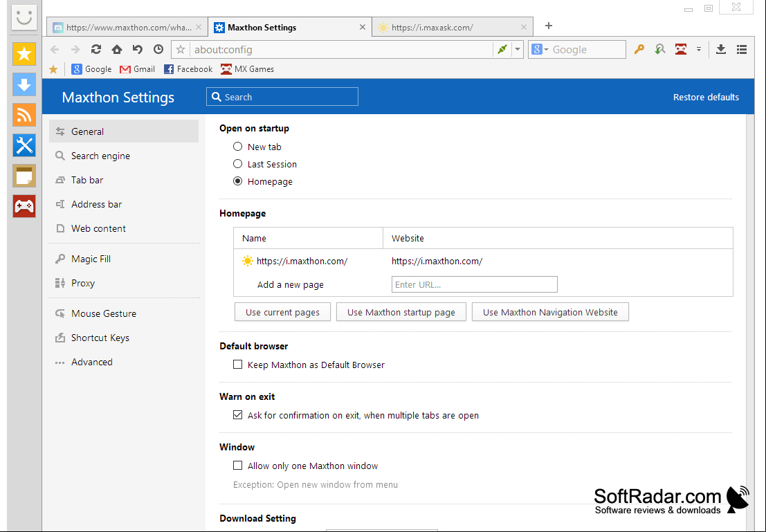Screen dimensions: 766x532
Task: Open the MX Games bookmark
Action: click(247, 69)
